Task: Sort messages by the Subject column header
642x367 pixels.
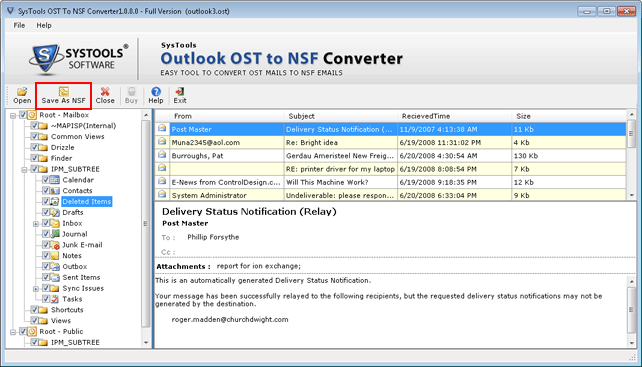Action: 341,116
